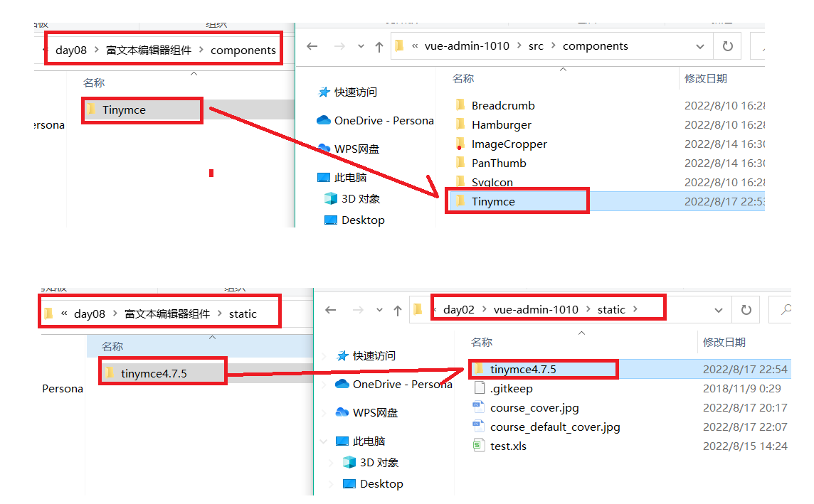Open WPS网盘 in src components window

pos(356,149)
